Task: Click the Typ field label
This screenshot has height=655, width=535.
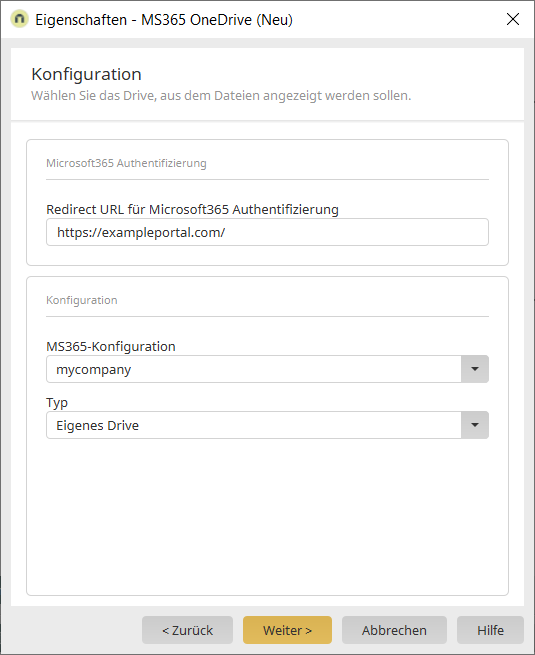Action: click(57, 403)
